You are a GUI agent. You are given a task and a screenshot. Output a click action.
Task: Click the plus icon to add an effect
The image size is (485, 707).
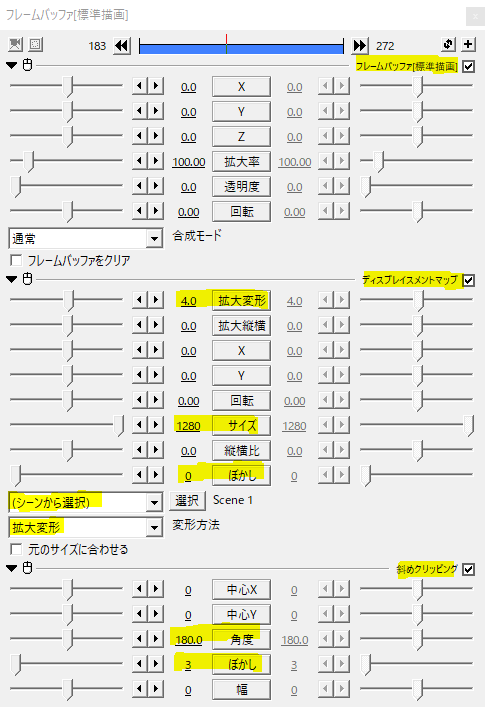point(468,44)
